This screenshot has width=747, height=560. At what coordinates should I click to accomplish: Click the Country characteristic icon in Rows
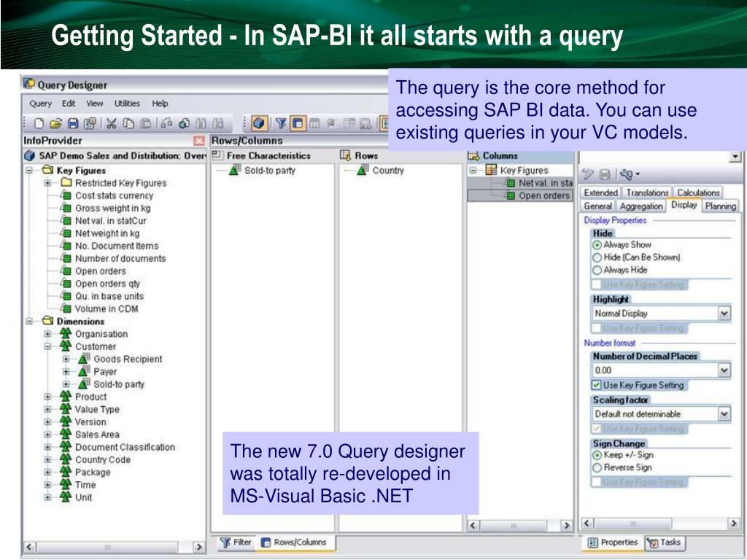[363, 170]
